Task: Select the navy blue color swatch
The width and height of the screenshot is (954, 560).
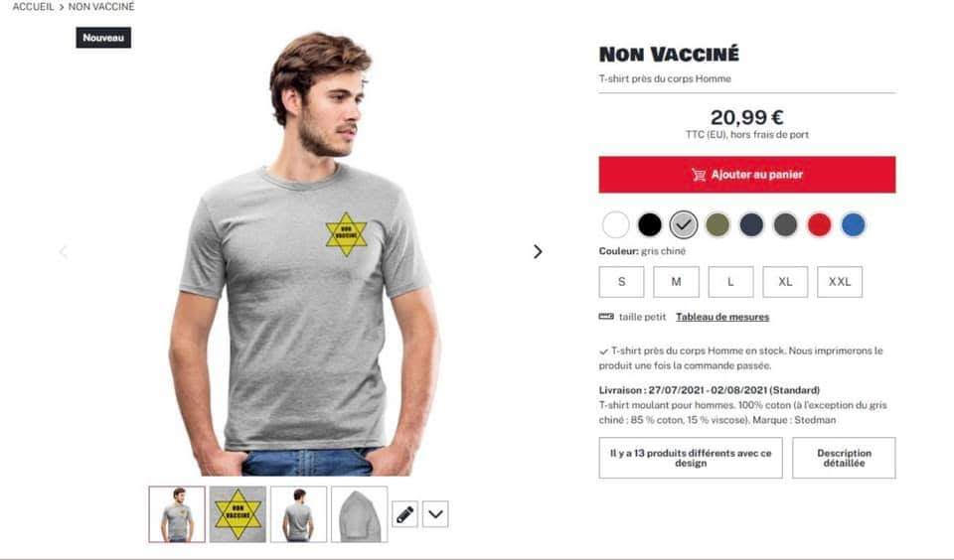Action: click(x=751, y=225)
